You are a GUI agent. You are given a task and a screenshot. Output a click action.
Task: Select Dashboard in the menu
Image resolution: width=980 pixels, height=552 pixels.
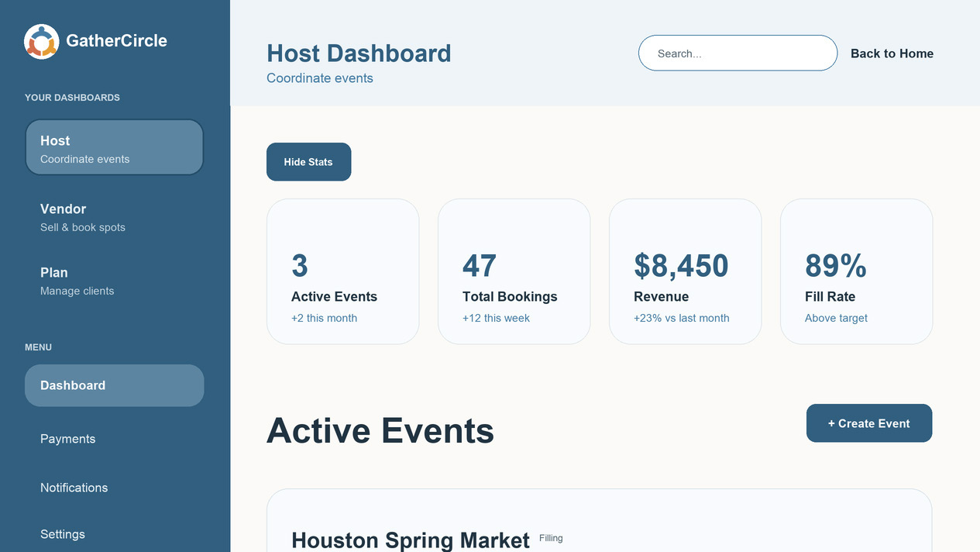point(115,385)
